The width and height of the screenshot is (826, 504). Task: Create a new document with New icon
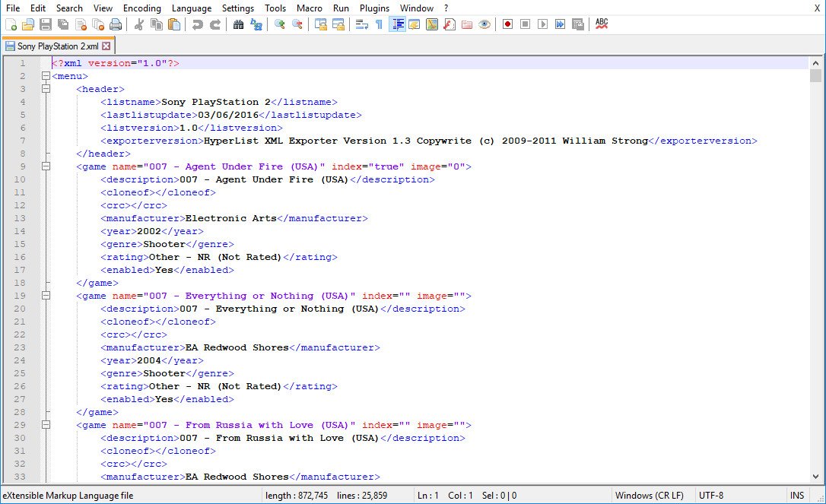point(11,24)
